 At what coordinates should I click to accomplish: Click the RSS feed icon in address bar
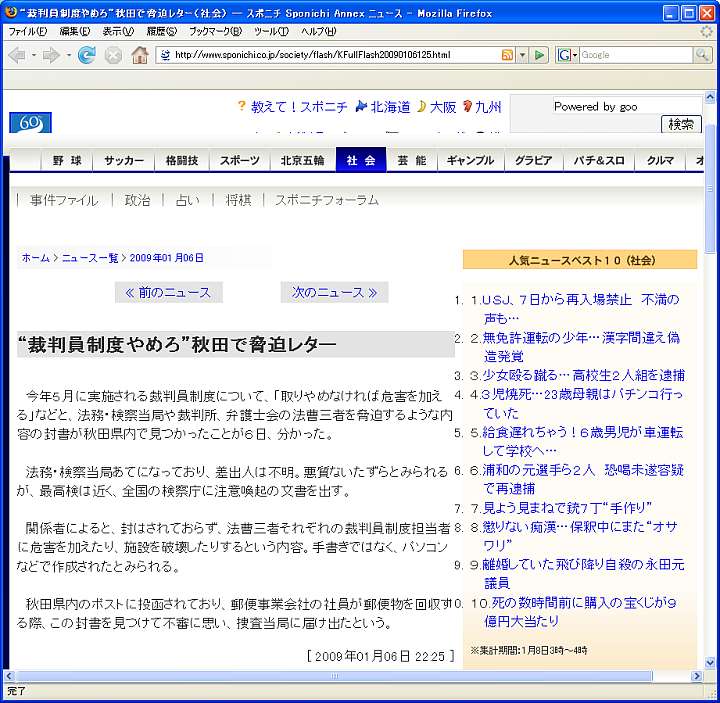pos(507,55)
